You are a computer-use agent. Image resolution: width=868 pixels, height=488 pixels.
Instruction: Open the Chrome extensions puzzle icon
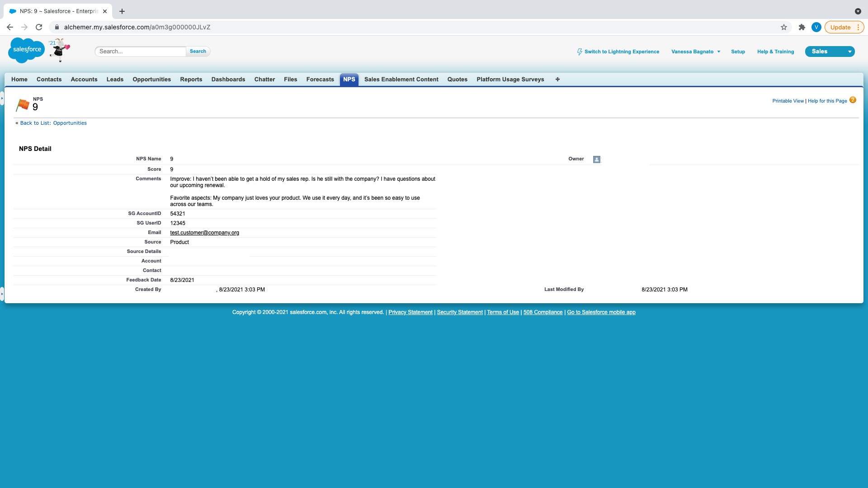pos(802,27)
